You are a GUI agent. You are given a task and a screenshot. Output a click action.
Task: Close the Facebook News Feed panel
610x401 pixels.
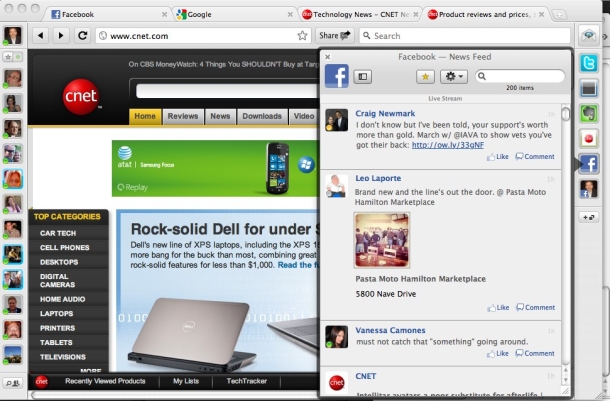[x=328, y=57]
